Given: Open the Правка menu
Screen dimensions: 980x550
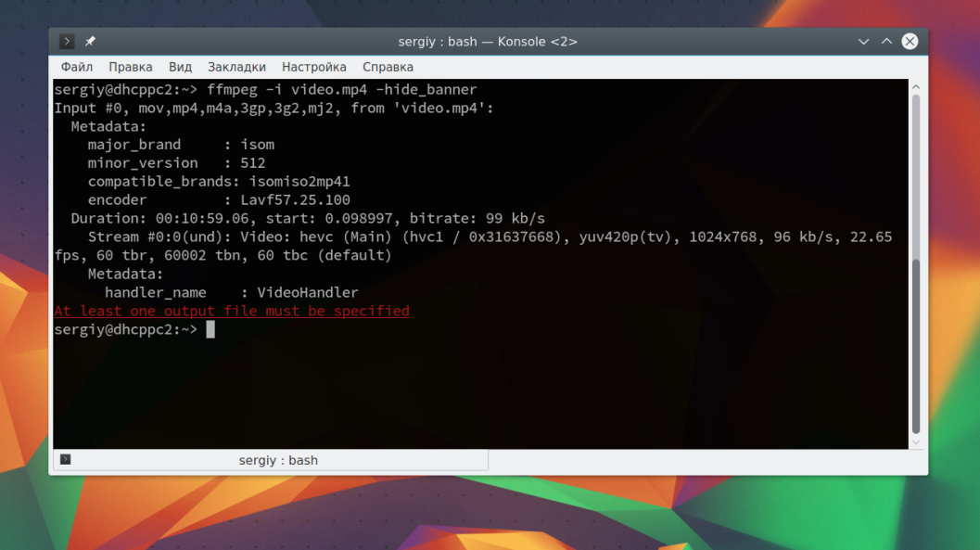Looking at the screenshot, I should coord(130,67).
